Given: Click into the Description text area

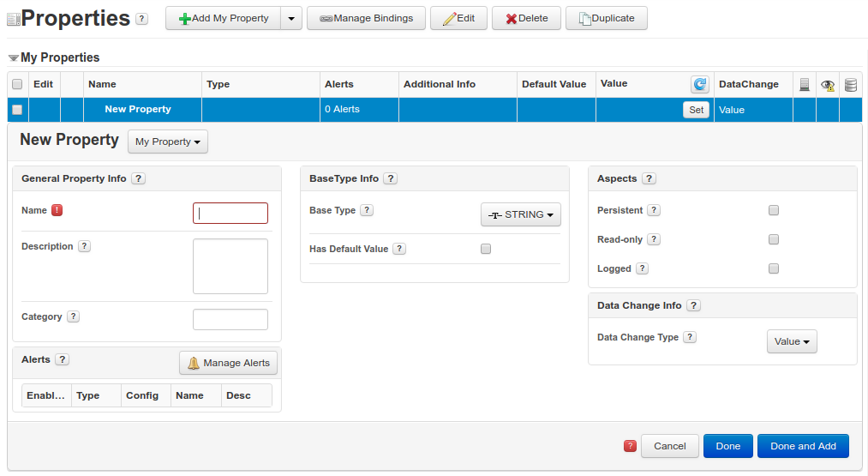Looking at the screenshot, I should tap(230, 266).
